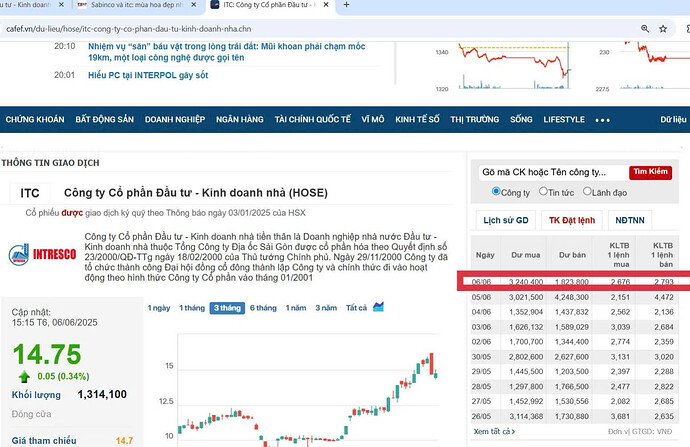Click the 04/06 date row
Screen dimensions: 690x447
[x=575, y=312]
